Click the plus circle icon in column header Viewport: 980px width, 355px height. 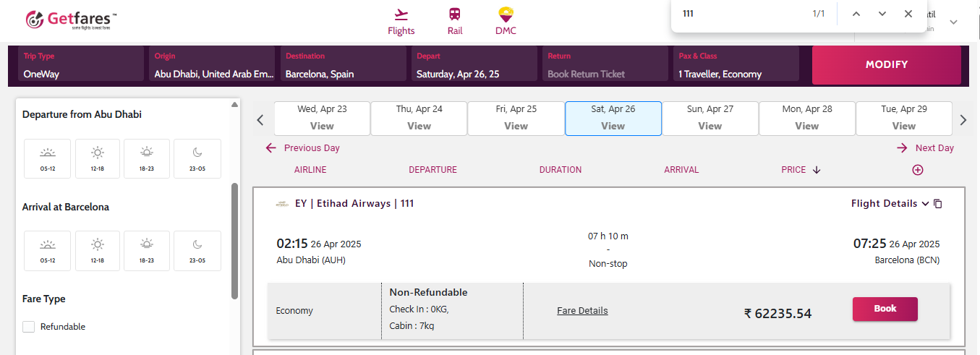917,170
